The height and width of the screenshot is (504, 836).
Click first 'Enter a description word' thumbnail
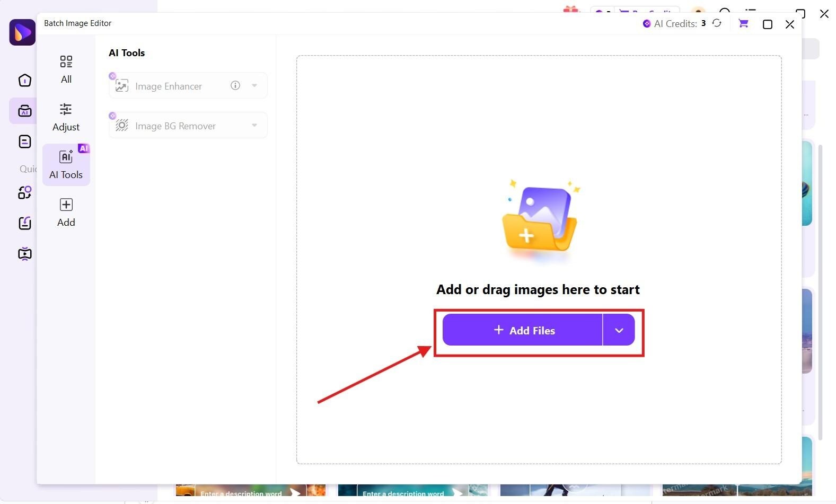click(251, 490)
